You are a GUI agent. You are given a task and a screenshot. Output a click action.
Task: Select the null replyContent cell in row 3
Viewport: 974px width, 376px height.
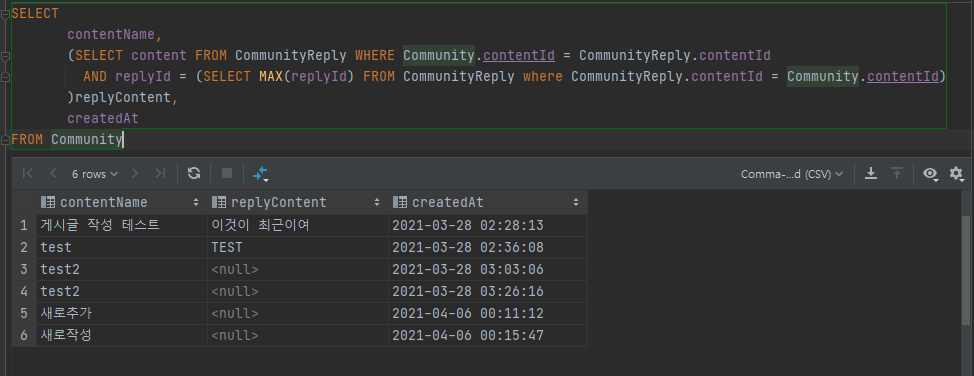pyautogui.click(x=298, y=269)
